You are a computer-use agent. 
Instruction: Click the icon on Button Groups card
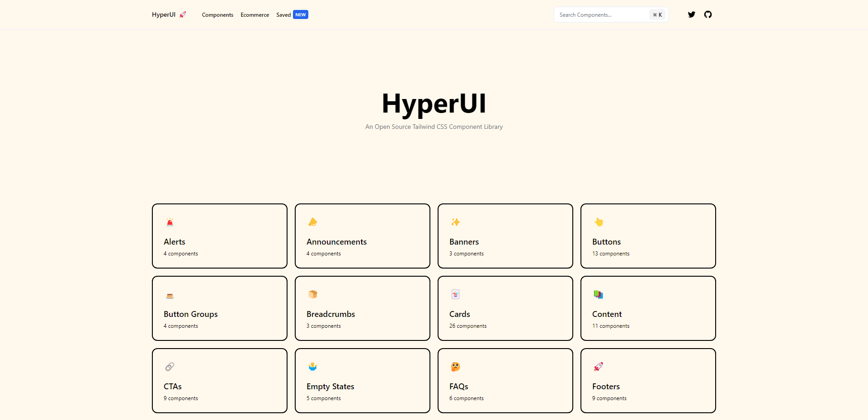[x=170, y=296]
